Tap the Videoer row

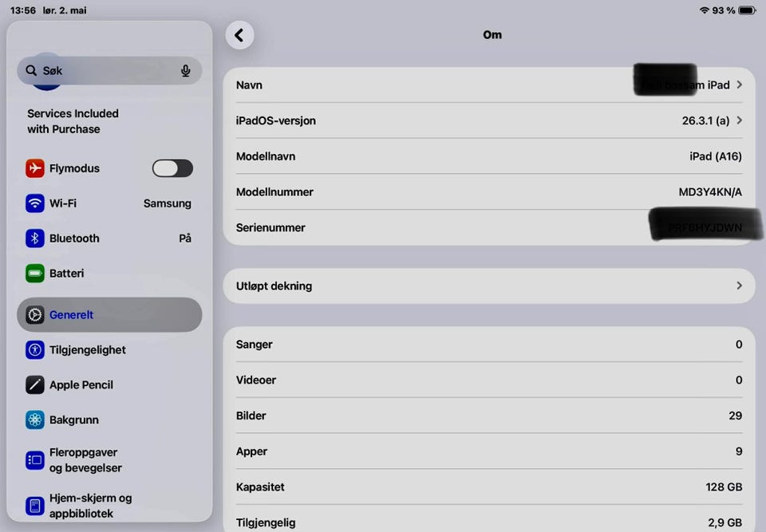click(x=489, y=380)
